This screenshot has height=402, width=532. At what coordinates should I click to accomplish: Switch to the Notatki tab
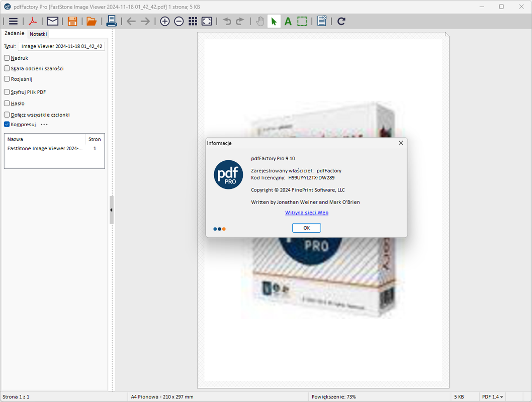38,34
